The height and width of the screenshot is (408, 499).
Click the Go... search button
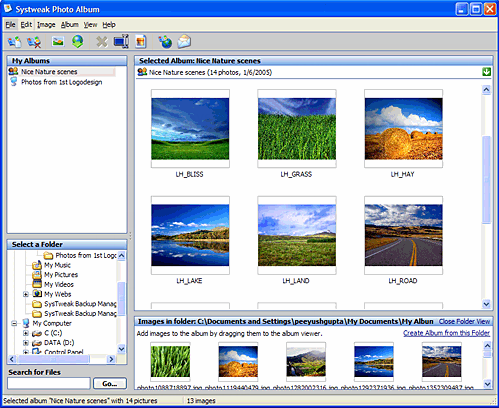(x=110, y=383)
